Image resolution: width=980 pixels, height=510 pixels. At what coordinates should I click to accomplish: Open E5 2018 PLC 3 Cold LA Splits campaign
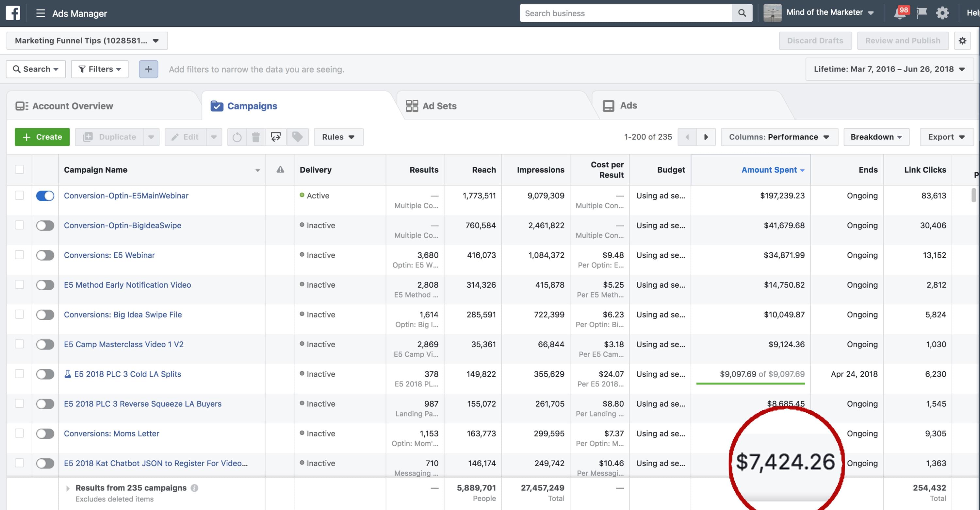click(127, 374)
